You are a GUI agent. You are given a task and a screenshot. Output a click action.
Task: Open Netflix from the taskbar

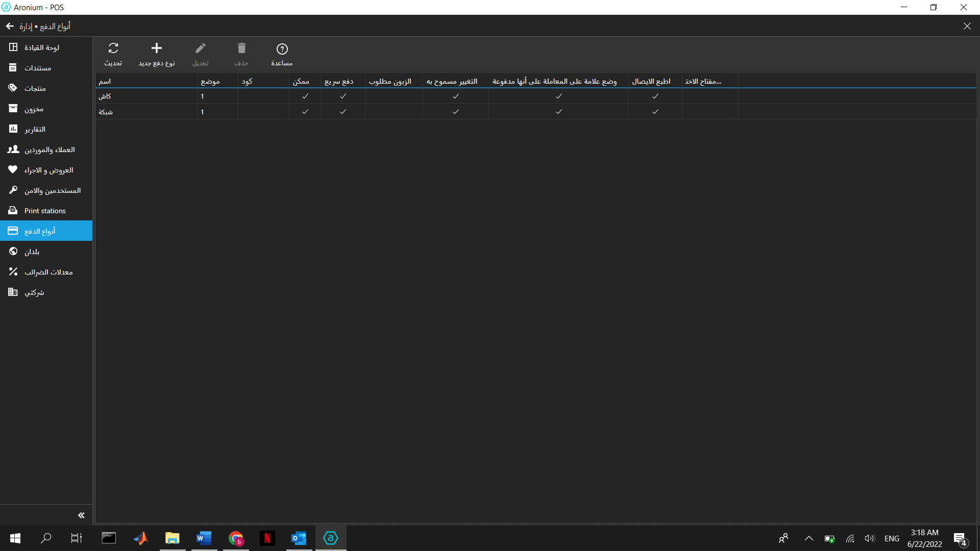pos(267,538)
